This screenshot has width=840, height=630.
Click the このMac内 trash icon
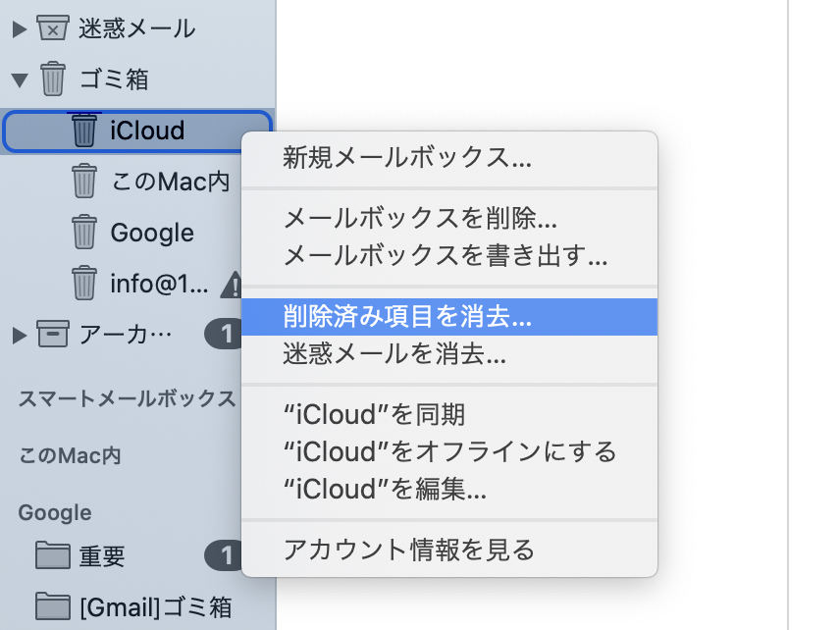click(x=84, y=182)
